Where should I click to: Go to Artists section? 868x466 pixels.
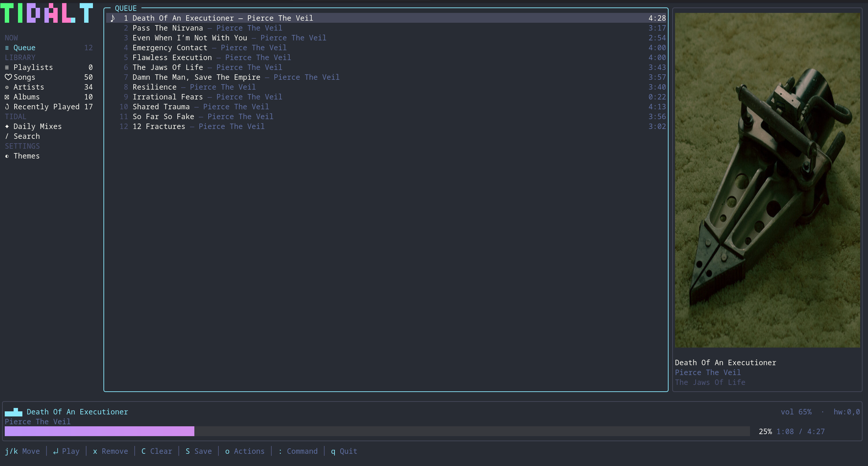pos(49,87)
